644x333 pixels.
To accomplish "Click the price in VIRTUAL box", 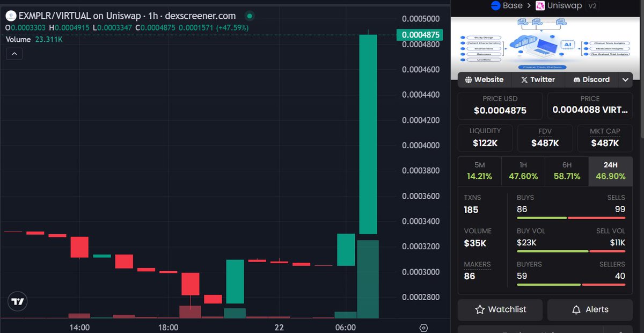I will pos(590,106).
